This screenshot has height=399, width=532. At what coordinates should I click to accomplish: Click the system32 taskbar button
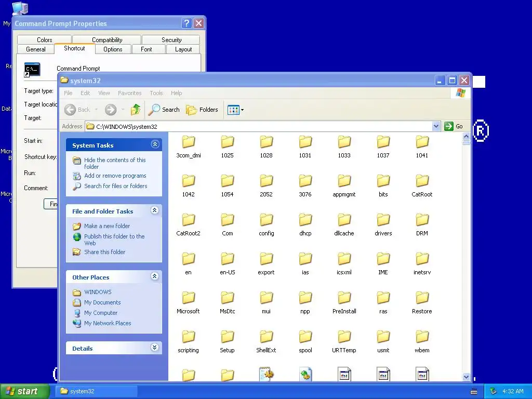[96, 391]
